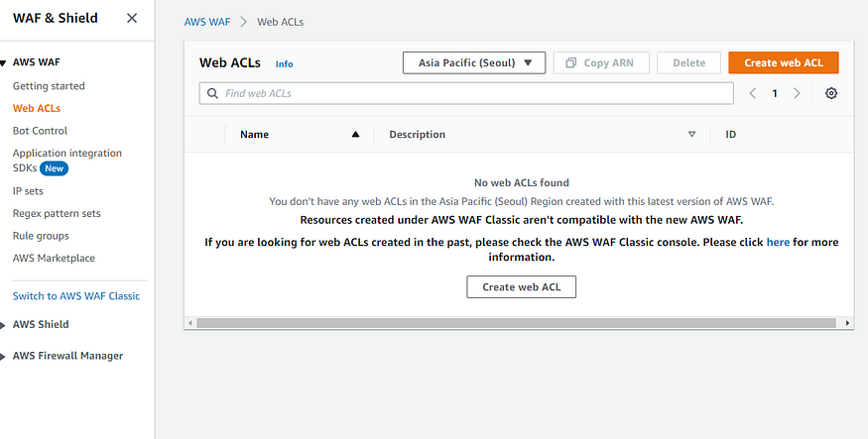This screenshot has width=868, height=439.
Task: Sort by Name column ascending arrow
Action: pyautogui.click(x=355, y=135)
